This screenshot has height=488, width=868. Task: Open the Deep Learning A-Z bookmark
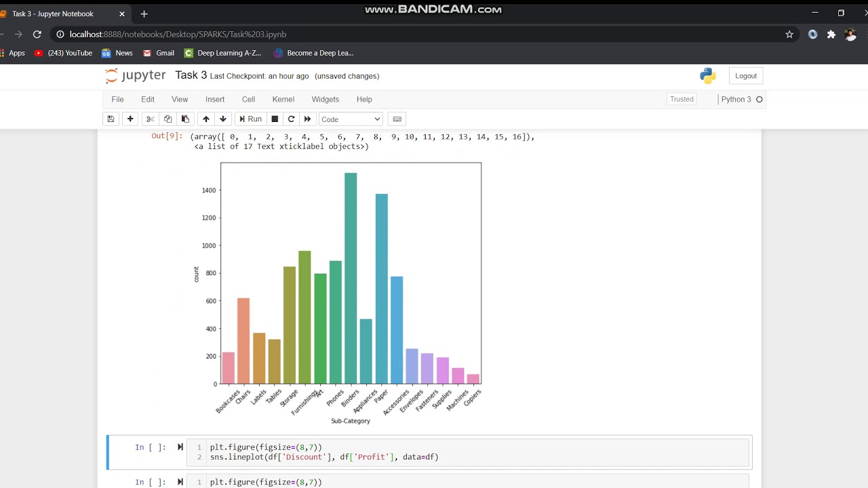222,53
